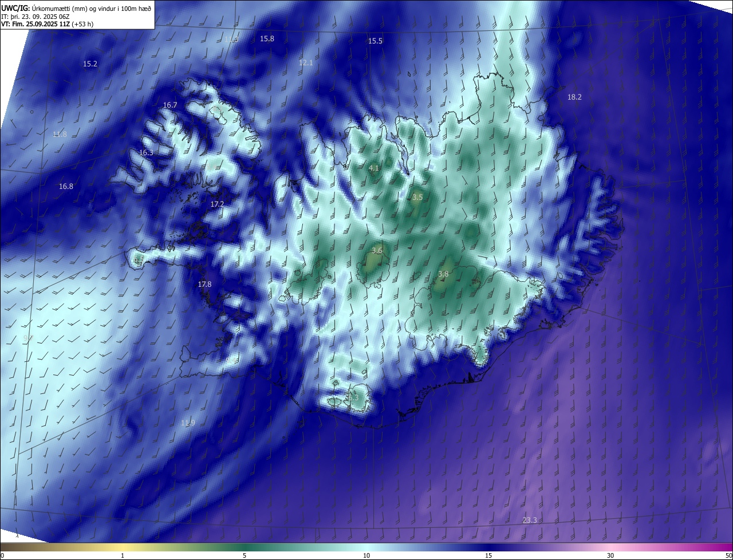
Task: Click the map value 15.8
Action: click(x=267, y=39)
